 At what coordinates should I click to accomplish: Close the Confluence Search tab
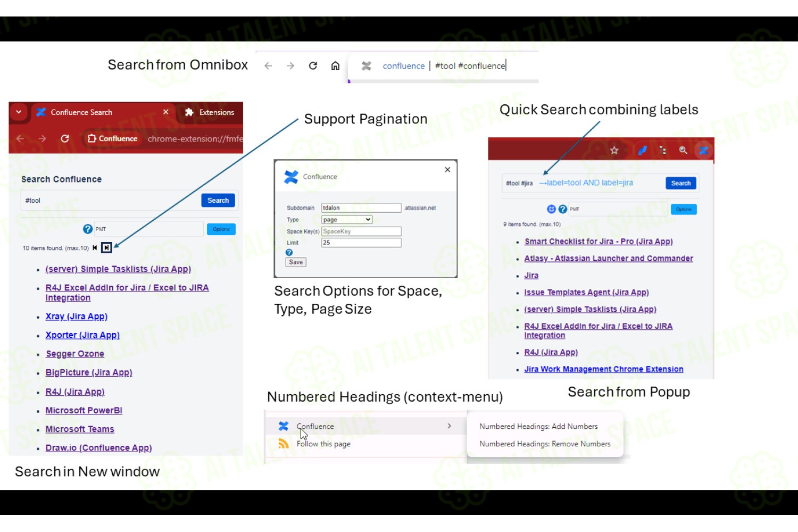click(166, 112)
